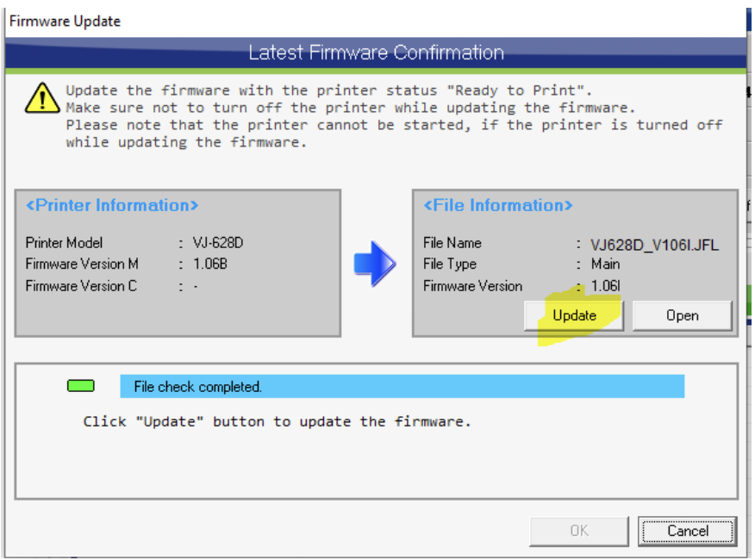Click the Firmware Version C label
Image resolution: width=755 pixels, height=560 pixels.
[81, 286]
